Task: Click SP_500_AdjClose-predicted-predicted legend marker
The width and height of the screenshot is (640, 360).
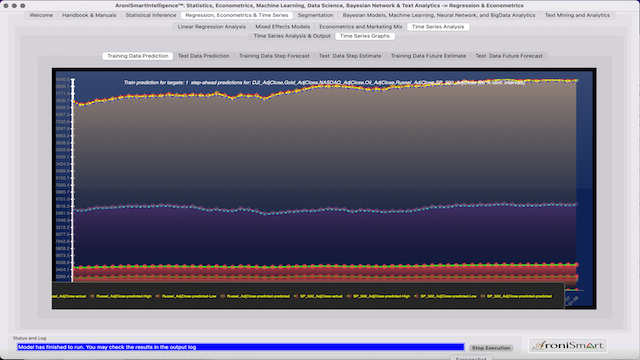Action: [483, 296]
